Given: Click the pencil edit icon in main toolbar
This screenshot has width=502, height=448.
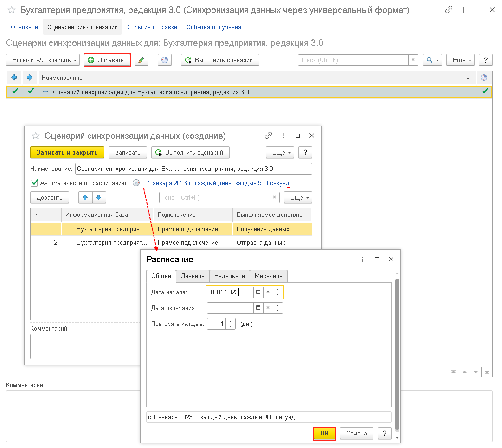Looking at the screenshot, I should click(142, 60).
